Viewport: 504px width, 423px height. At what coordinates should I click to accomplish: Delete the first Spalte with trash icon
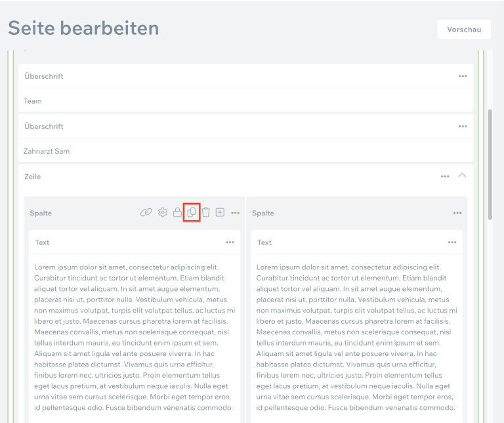(205, 213)
